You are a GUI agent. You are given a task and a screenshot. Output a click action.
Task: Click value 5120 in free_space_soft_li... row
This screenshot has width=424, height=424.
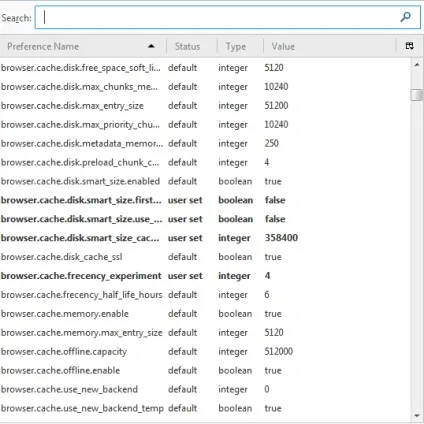pyautogui.click(x=274, y=68)
